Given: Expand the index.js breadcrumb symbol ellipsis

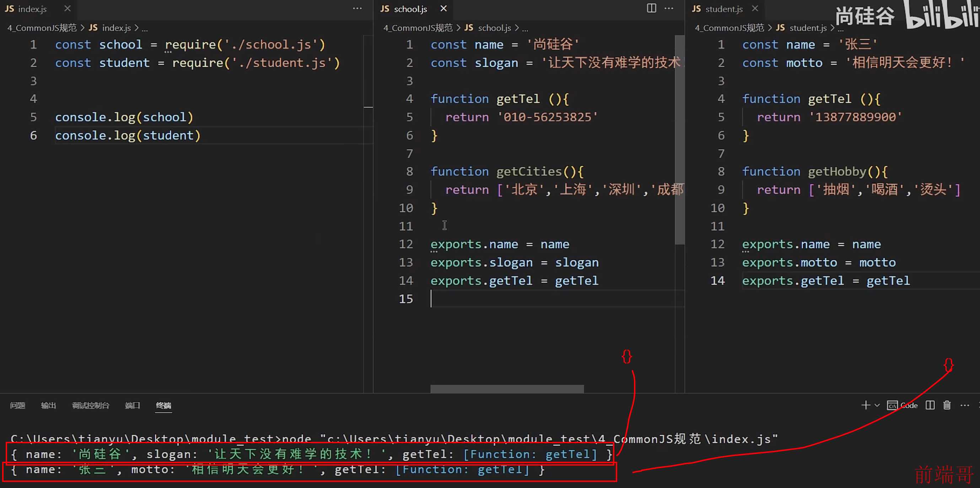Looking at the screenshot, I should 145,28.
